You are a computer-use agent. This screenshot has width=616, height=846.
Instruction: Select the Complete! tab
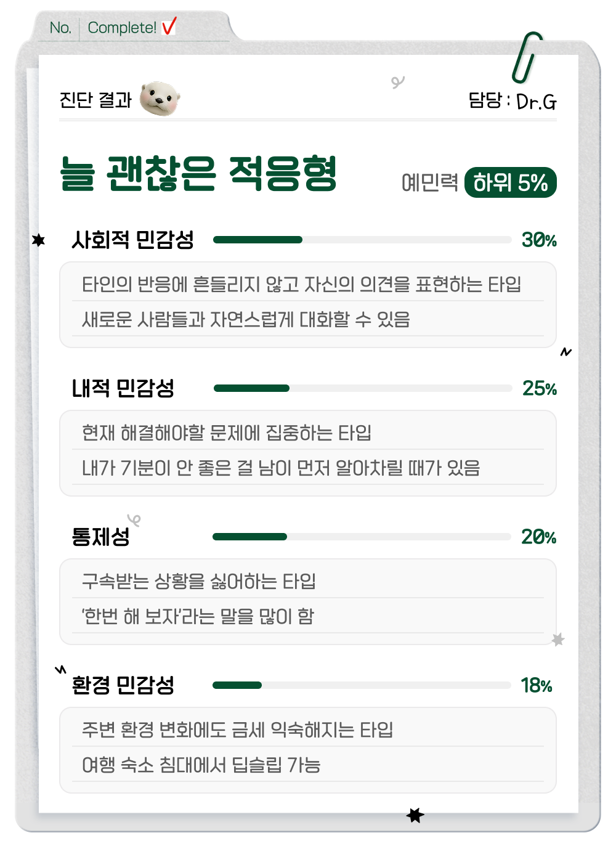coord(122,28)
